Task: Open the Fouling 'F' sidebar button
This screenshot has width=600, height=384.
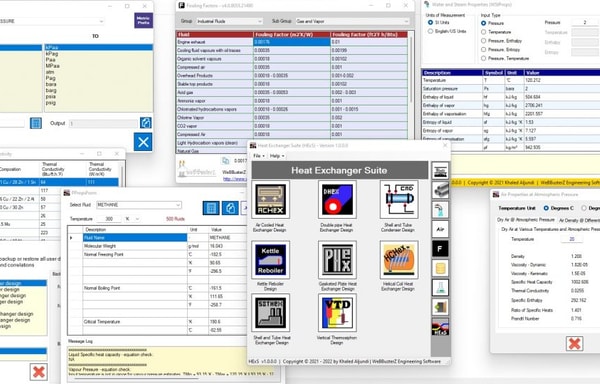Action: click(x=440, y=249)
